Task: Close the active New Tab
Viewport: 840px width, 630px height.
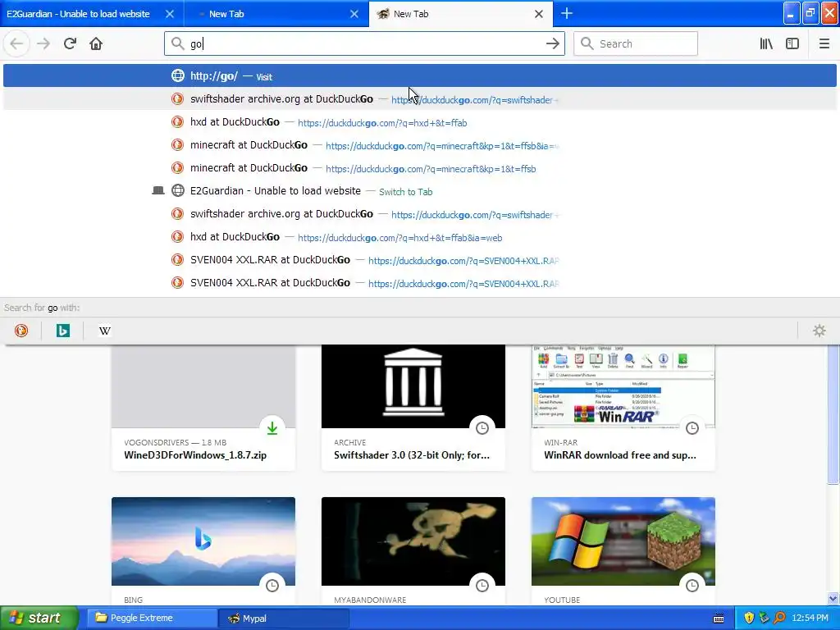Action: (539, 14)
